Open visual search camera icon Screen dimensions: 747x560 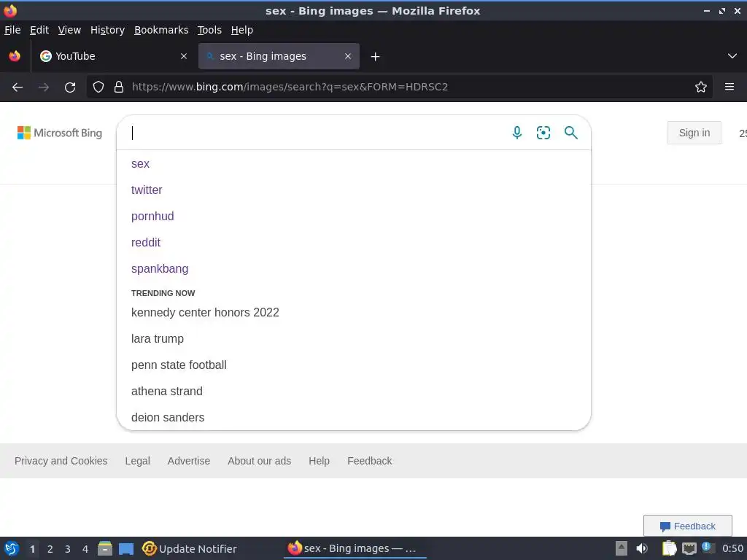543,133
